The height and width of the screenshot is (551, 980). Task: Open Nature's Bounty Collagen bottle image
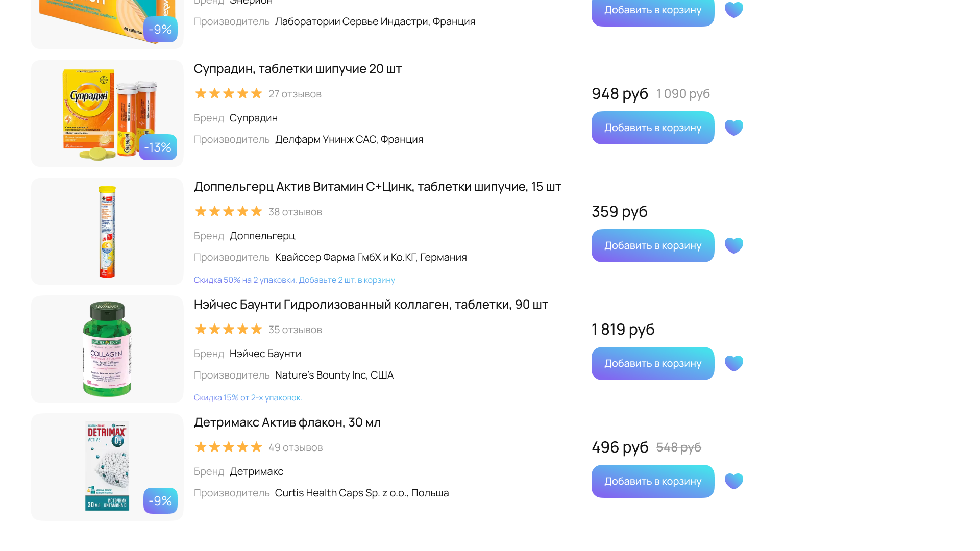107,349
